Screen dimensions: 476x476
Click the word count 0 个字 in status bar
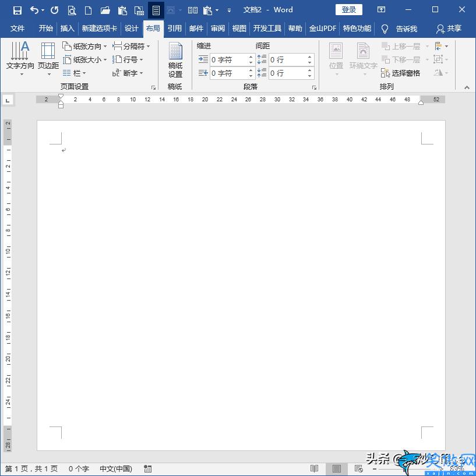point(79,468)
